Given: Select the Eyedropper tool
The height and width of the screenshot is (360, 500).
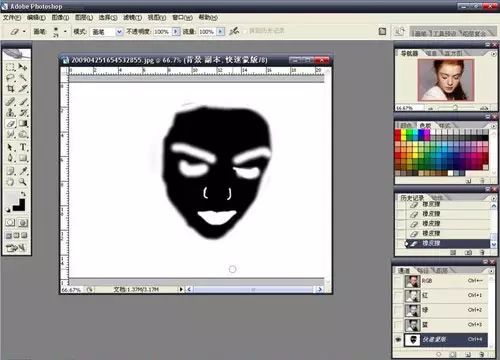Looking at the screenshot, I should click(23, 171).
